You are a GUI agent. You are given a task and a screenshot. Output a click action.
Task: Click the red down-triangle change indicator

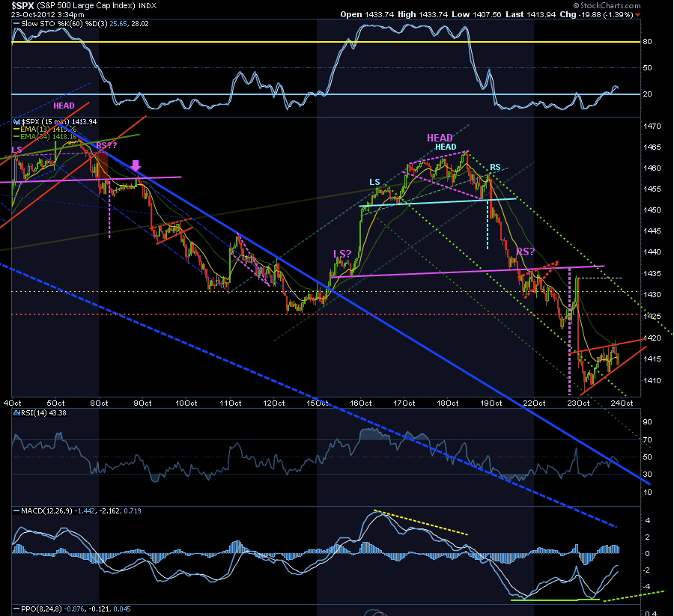[x=637, y=15]
